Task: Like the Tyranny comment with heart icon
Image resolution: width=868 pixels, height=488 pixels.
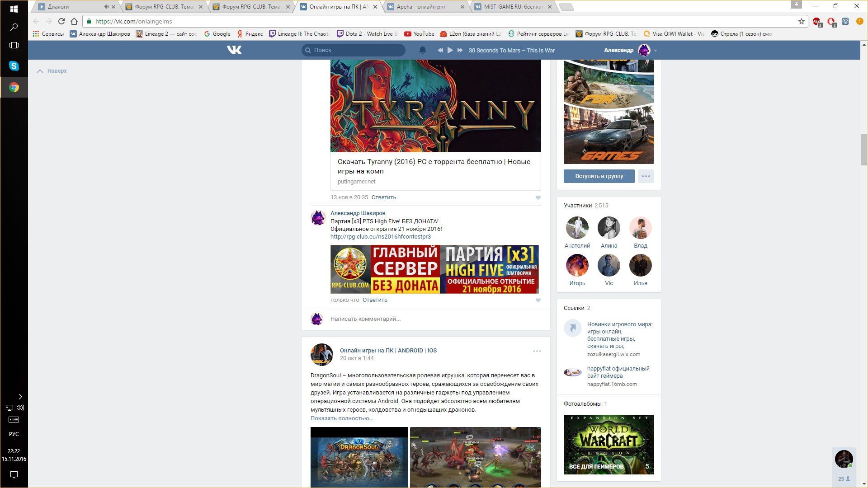Action: click(538, 198)
